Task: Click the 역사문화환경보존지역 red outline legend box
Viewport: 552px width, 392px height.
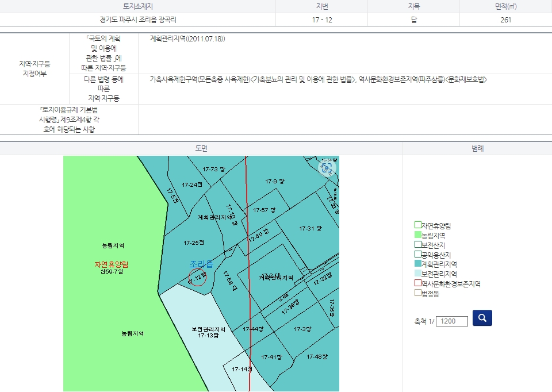Action: click(x=418, y=283)
